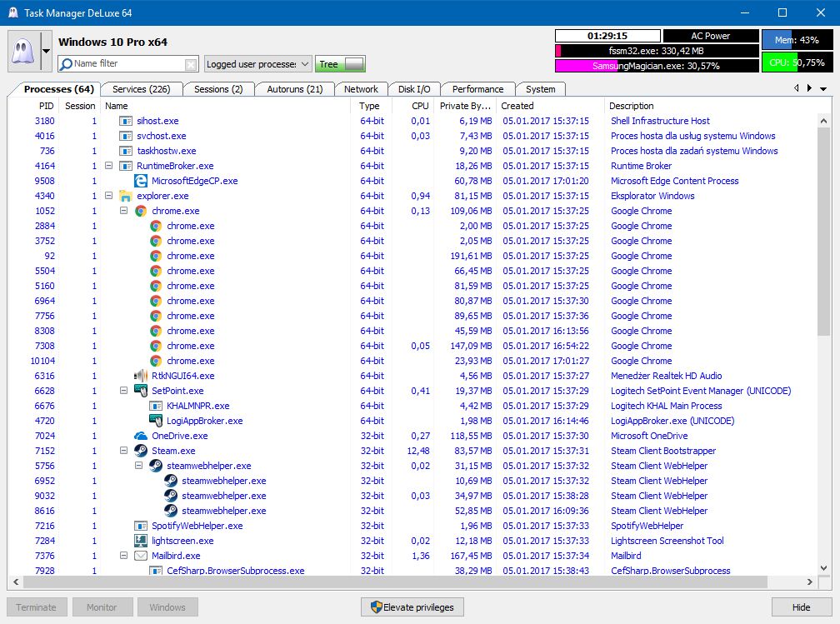Click the OneDrive.exe cloud icon

pyautogui.click(x=141, y=436)
